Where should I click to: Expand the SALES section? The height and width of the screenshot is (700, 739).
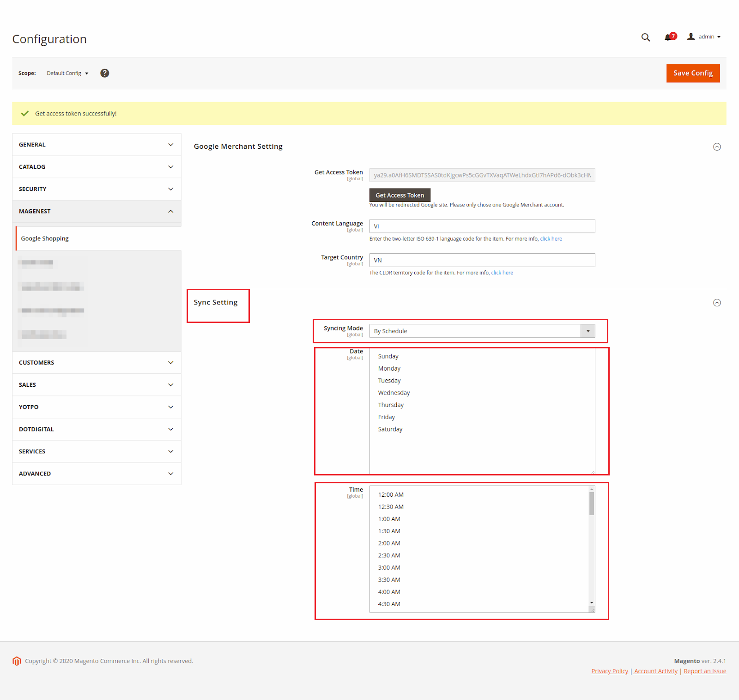click(97, 385)
